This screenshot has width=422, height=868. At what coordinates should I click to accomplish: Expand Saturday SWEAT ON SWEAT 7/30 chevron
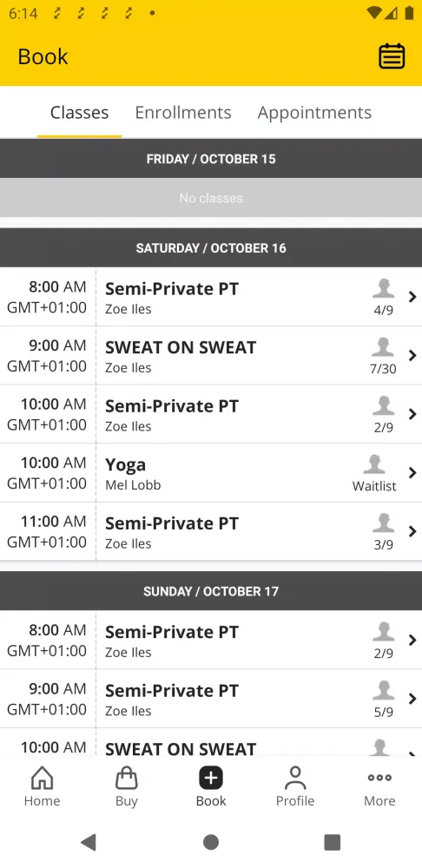(412, 355)
